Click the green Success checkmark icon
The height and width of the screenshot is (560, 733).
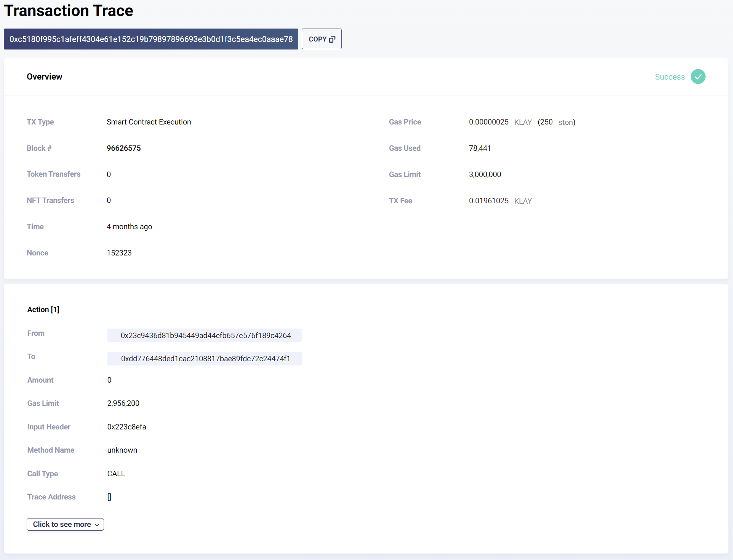point(698,77)
